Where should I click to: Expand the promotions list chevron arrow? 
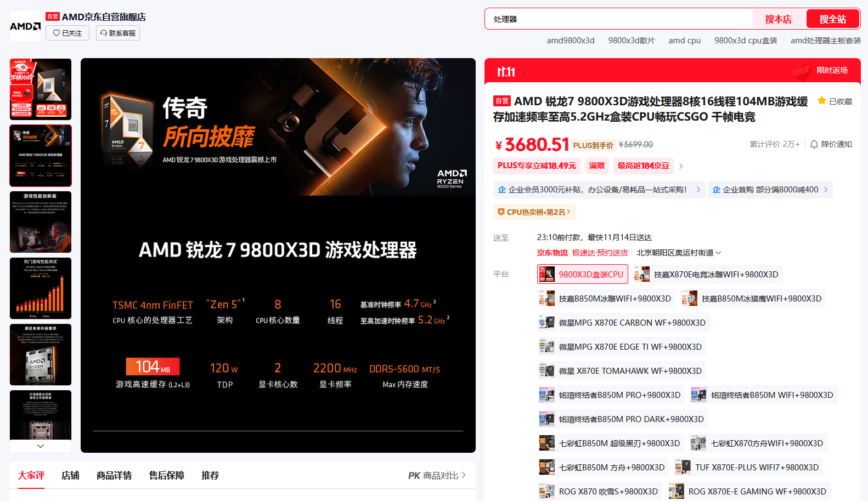pos(681,166)
